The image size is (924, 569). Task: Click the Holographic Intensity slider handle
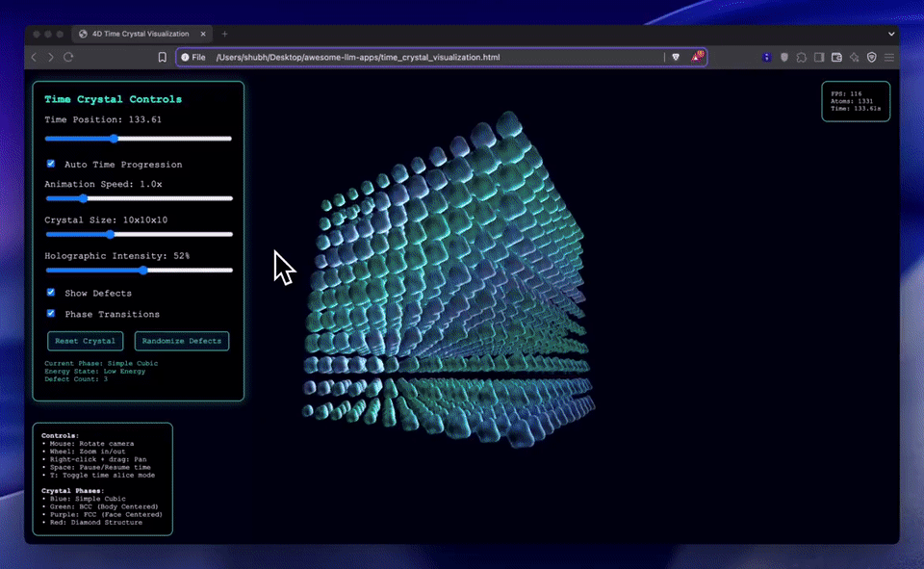click(143, 271)
